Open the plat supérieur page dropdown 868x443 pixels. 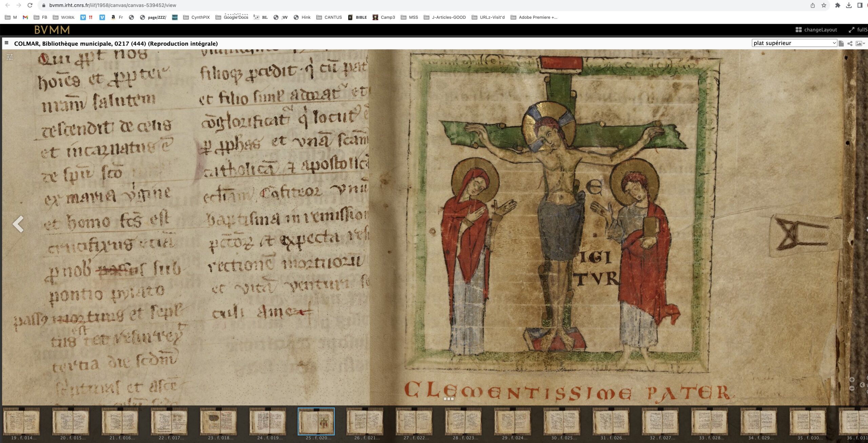pyautogui.click(x=794, y=43)
